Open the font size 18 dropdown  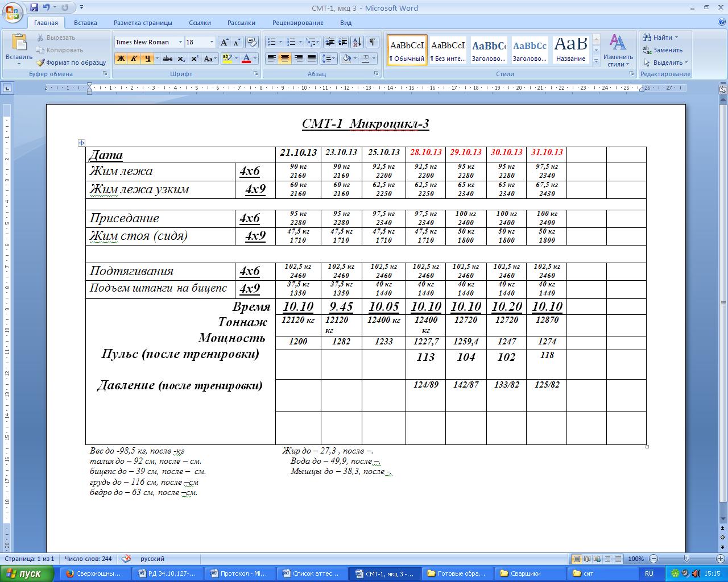[212, 42]
